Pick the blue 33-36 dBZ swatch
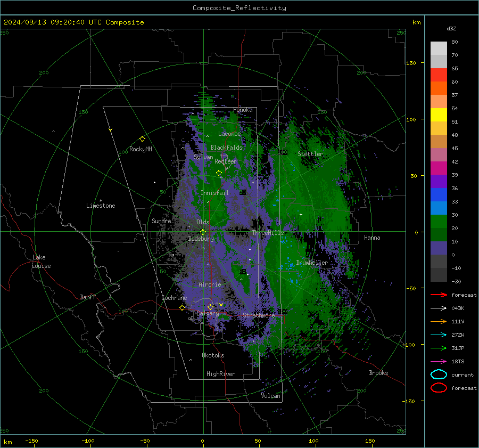This screenshot has width=479, height=448. (x=439, y=195)
